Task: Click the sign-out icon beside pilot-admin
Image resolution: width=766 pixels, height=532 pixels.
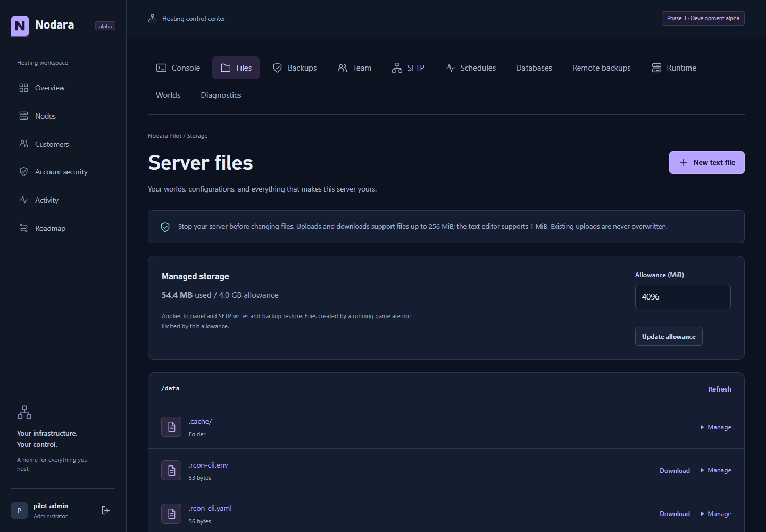Action: (x=106, y=510)
